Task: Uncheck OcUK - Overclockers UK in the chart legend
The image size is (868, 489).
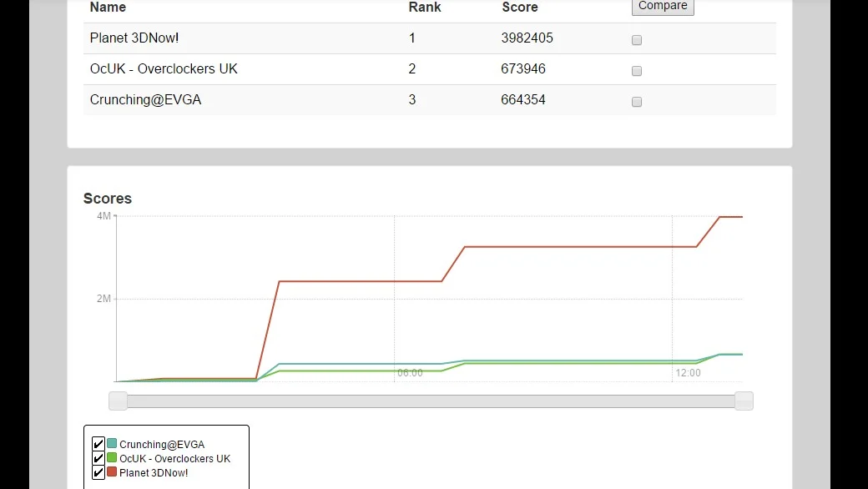Action: pos(98,458)
